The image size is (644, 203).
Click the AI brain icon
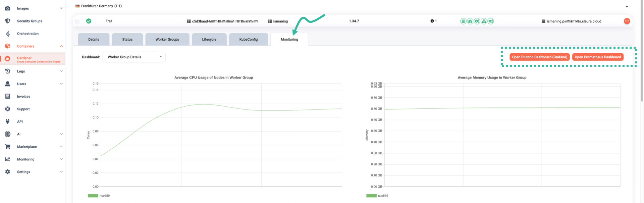[7, 134]
